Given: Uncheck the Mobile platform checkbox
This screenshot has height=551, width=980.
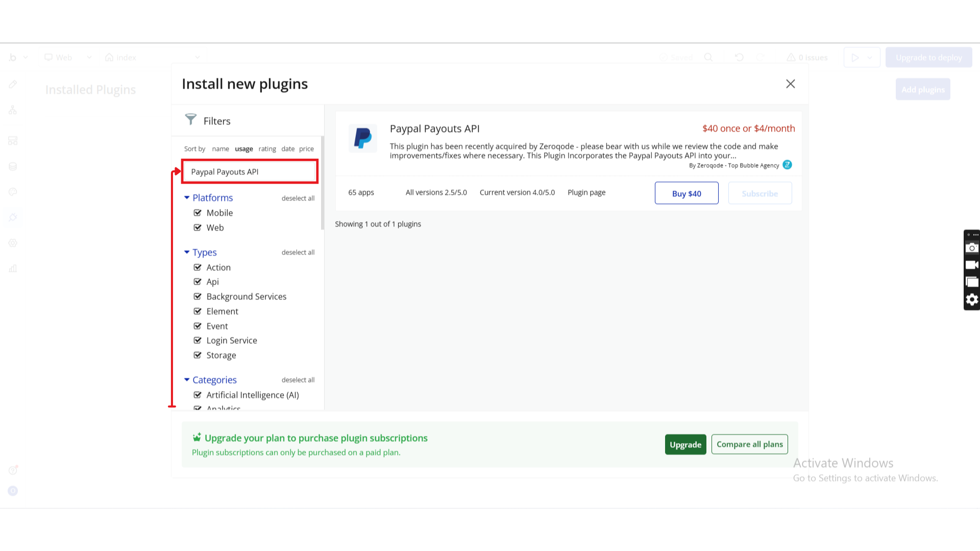Looking at the screenshot, I should [198, 213].
